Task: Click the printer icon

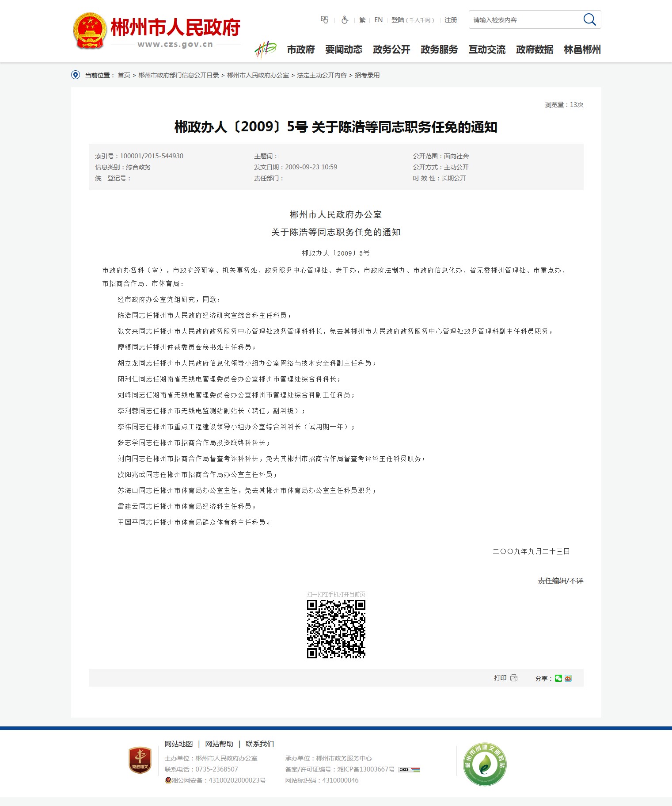Action: [514, 678]
